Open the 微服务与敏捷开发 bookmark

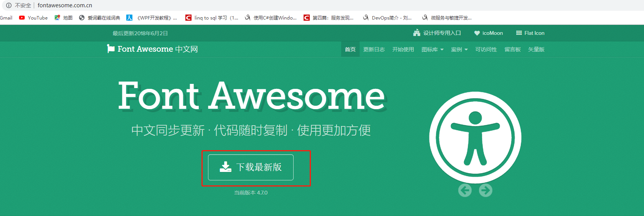pyautogui.click(x=447, y=18)
